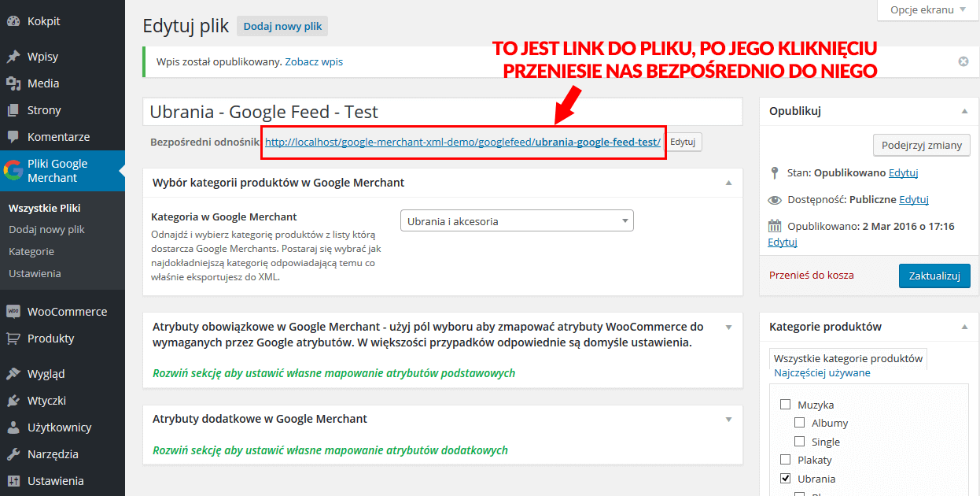Screen dimensions: 980x496
Task: Check the Plakaty category checkbox
Action: point(785,460)
